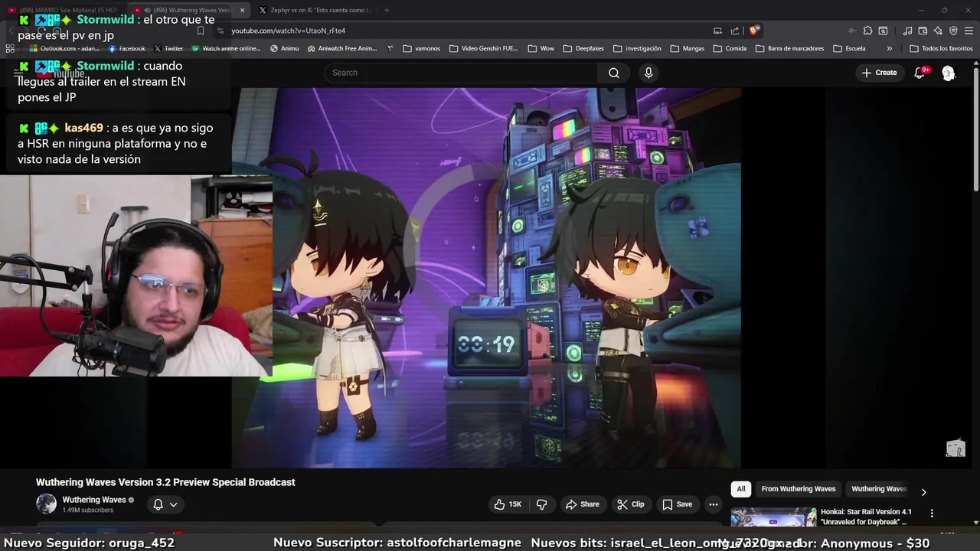Click the YouTube search magnifier button
980x551 pixels.
pyautogui.click(x=613, y=73)
